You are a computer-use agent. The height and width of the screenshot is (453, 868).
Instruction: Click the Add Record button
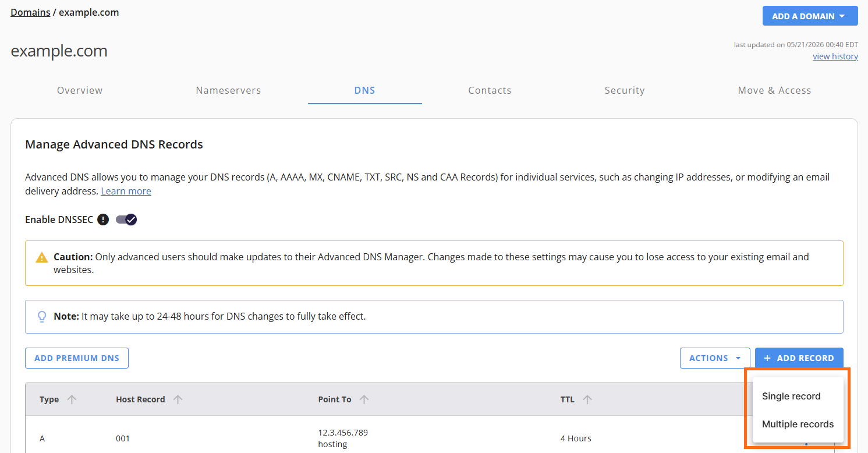point(799,358)
